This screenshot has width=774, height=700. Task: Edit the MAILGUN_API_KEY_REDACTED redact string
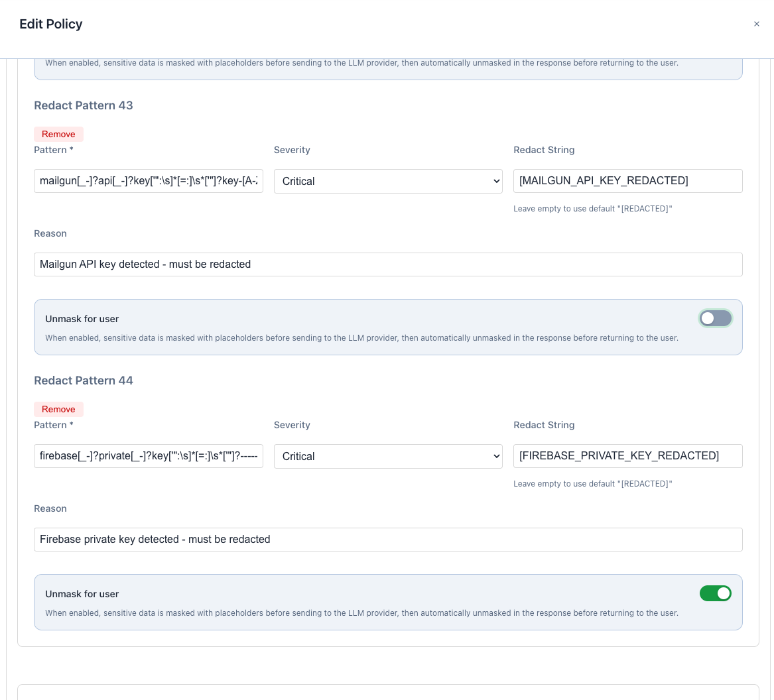point(627,181)
